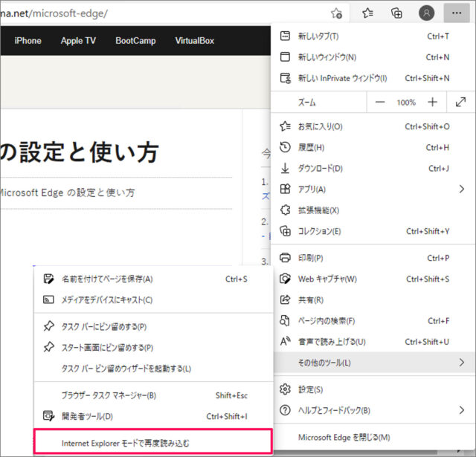The height and width of the screenshot is (457, 476).
Task: Click the Web capture icon
Action: (x=285, y=279)
